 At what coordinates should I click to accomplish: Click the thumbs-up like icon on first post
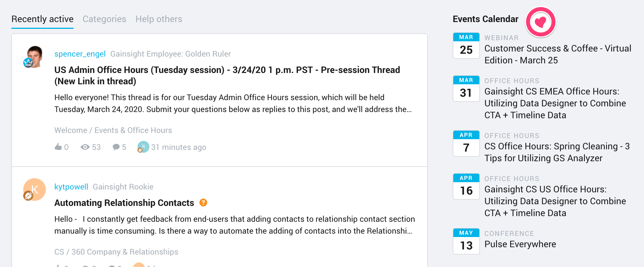tap(58, 147)
